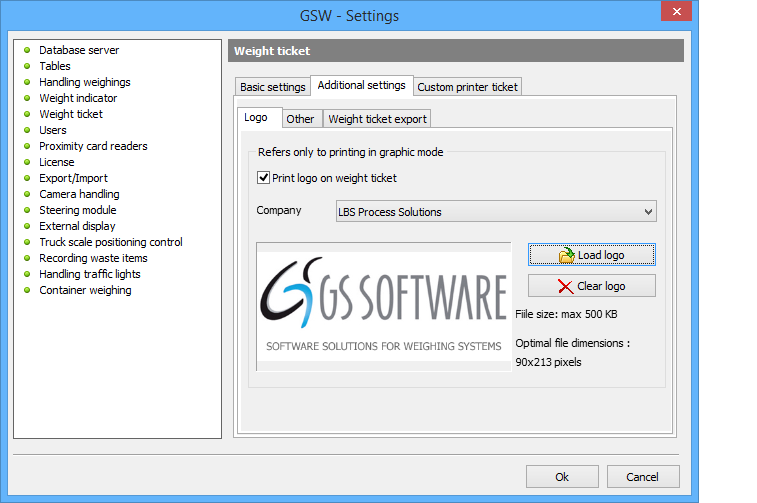Open the Custom printer ticket tab
The width and height of the screenshot is (757, 503).
click(x=467, y=87)
